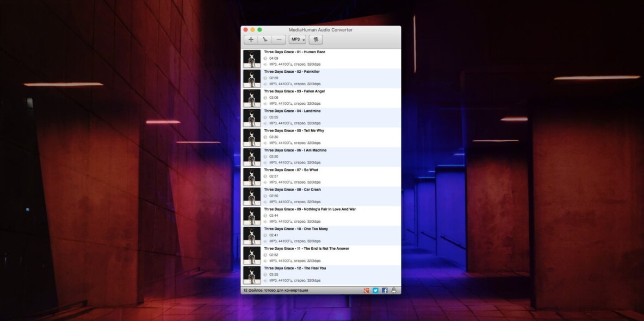Click the speaker icon in So What row

tap(265, 183)
